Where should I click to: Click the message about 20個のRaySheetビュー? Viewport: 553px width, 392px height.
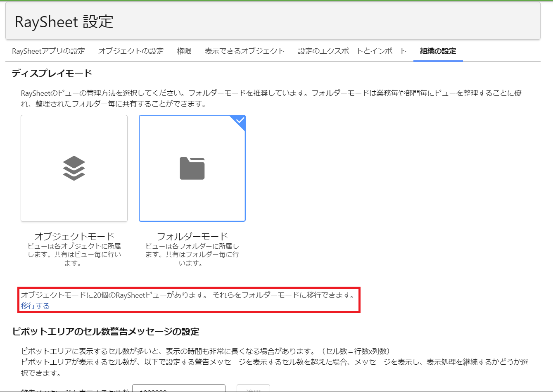coord(188,295)
